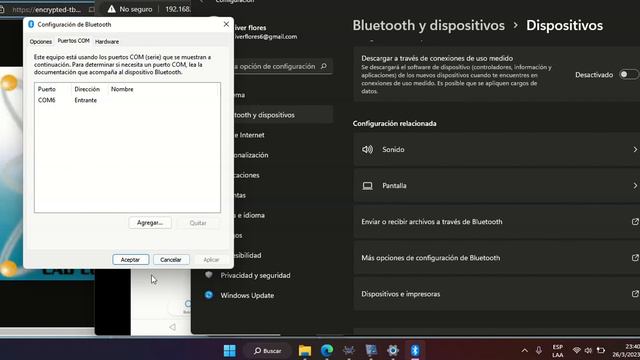Click the Puerto column header
This screenshot has width=640, height=360.
[47, 89]
